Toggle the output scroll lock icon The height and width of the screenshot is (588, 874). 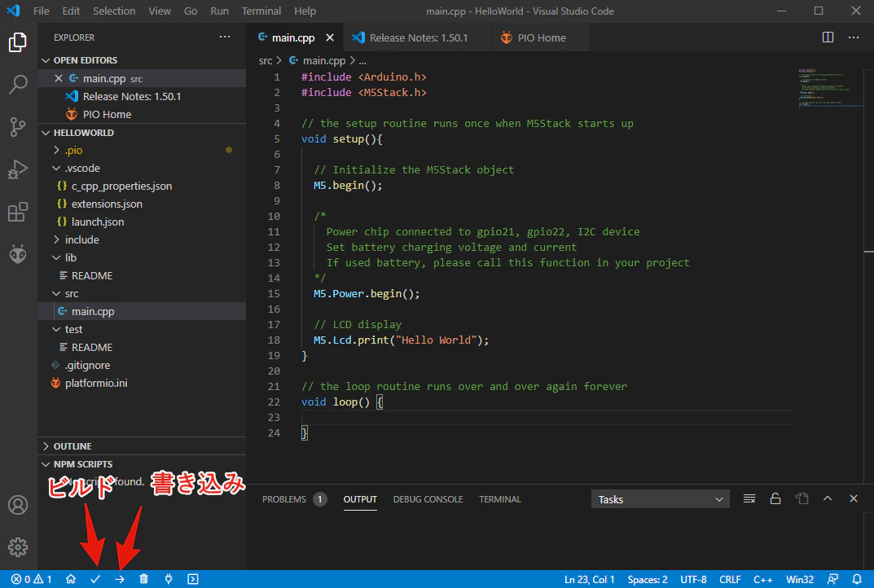(x=775, y=499)
